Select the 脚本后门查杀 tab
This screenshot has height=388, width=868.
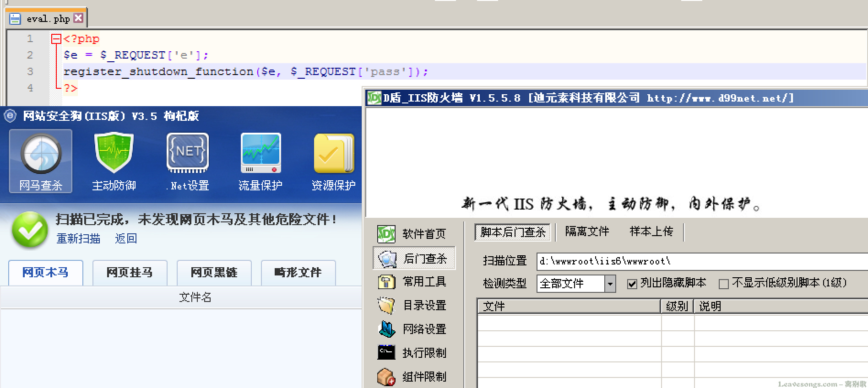click(x=513, y=232)
